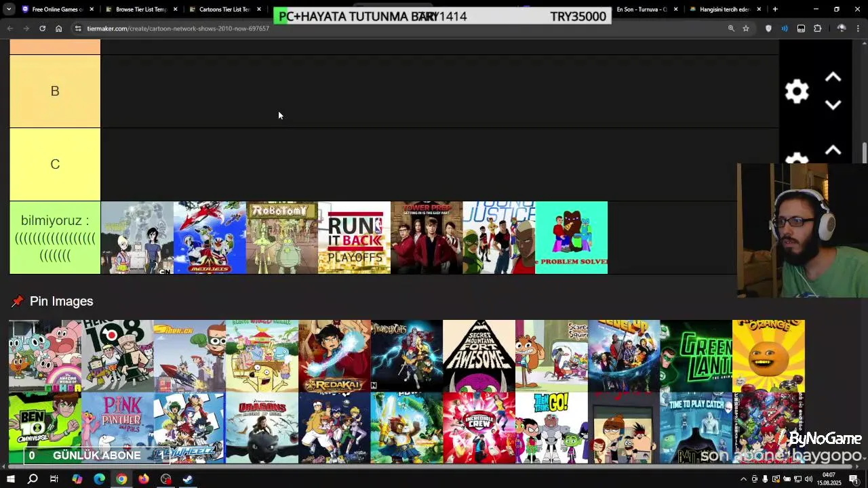868x488 pixels.
Task: Select the Incredible Crew thumbnail
Action: [479, 428]
